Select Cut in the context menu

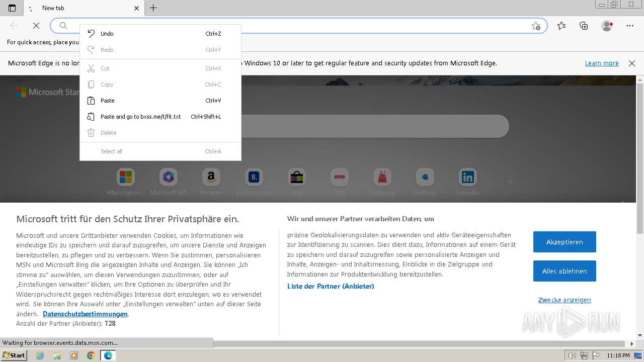coord(160,68)
